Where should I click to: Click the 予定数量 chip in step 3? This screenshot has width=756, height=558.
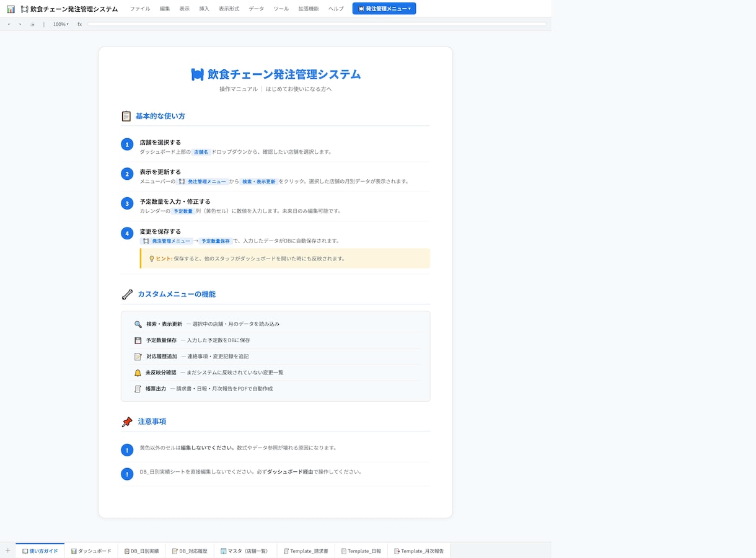[183, 211]
